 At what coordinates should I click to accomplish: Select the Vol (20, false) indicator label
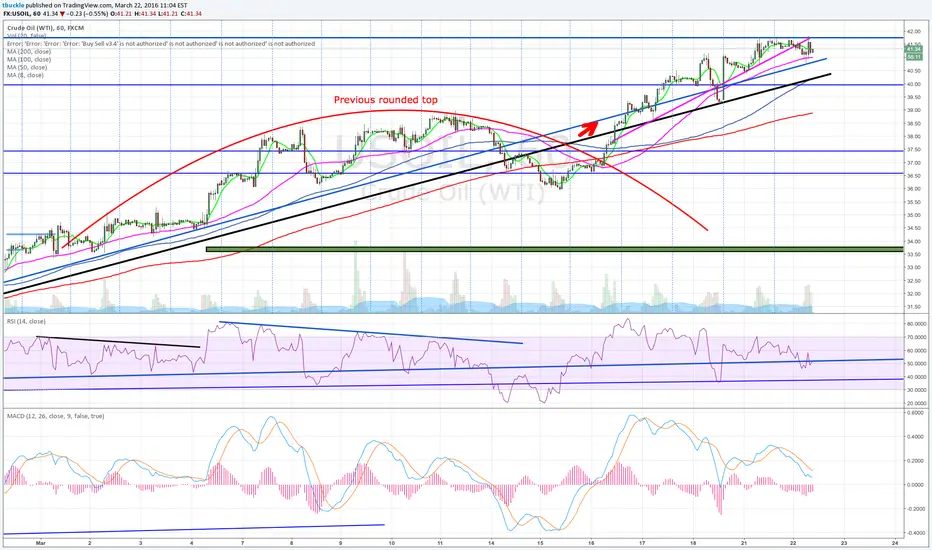[x=27, y=36]
